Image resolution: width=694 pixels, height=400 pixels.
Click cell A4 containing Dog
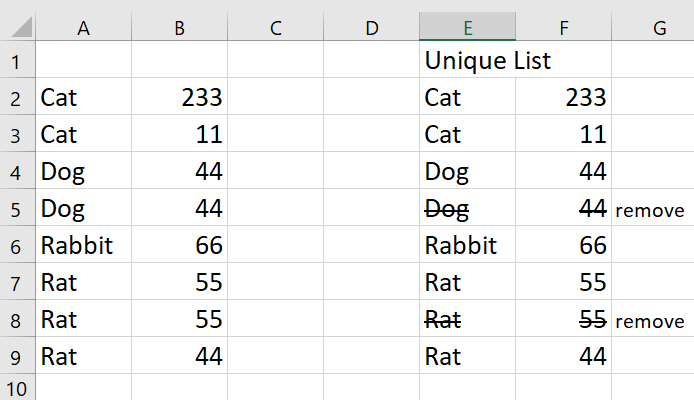[x=84, y=170]
